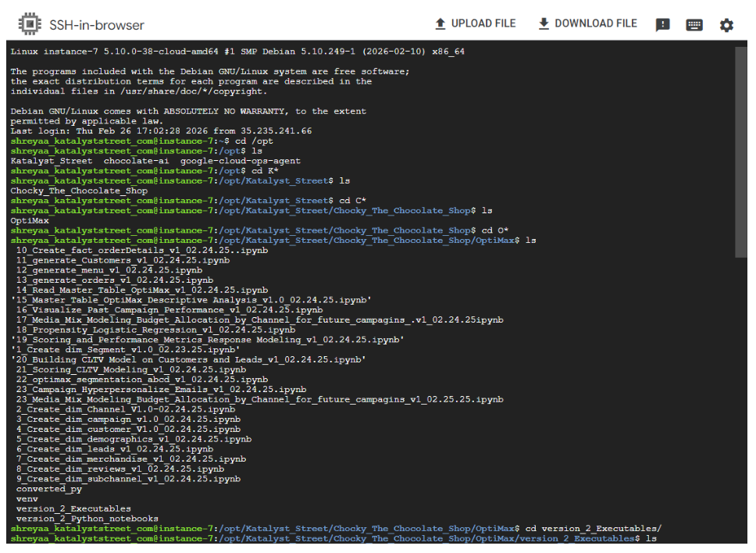Click '22_optimax_segmentation_abcd' file name
Viewport: 756px width, 553px height.
(142, 380)
